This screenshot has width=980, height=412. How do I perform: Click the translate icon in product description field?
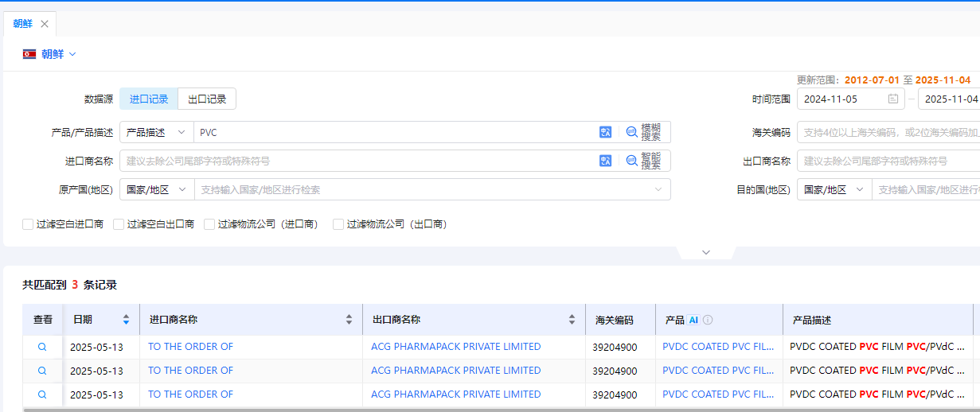point(605,133)
